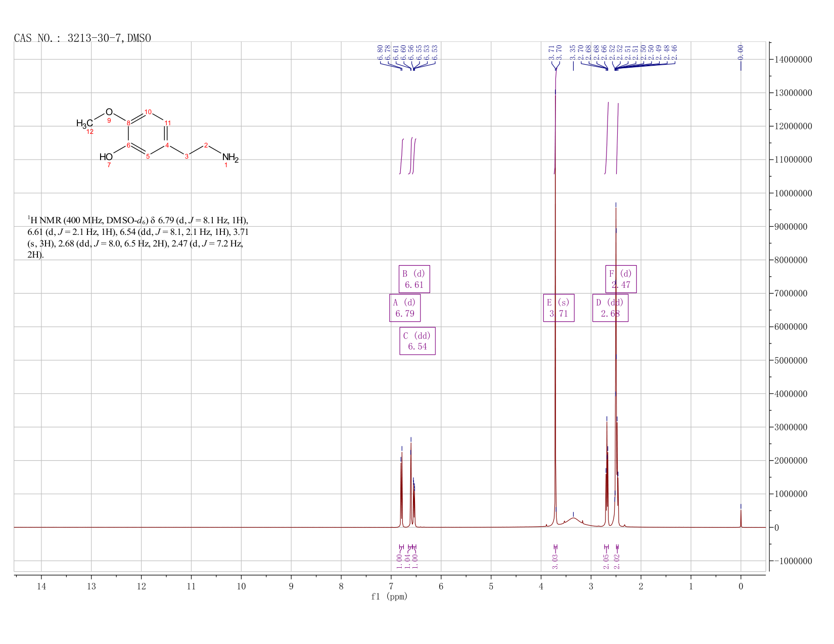
Task: Click the H3C methyl group label
Action: 84,123
